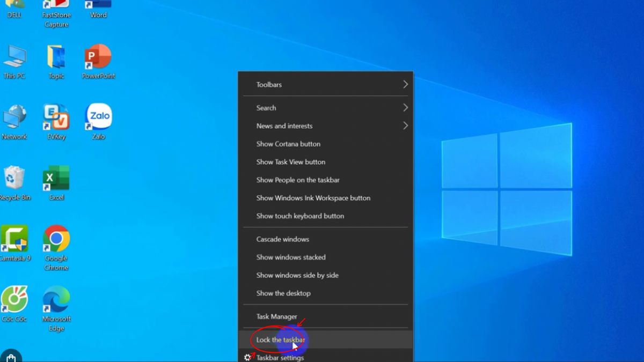Expand the Search submenu arrow
Viewport: 644px width, 362px height.
point(405,108)
